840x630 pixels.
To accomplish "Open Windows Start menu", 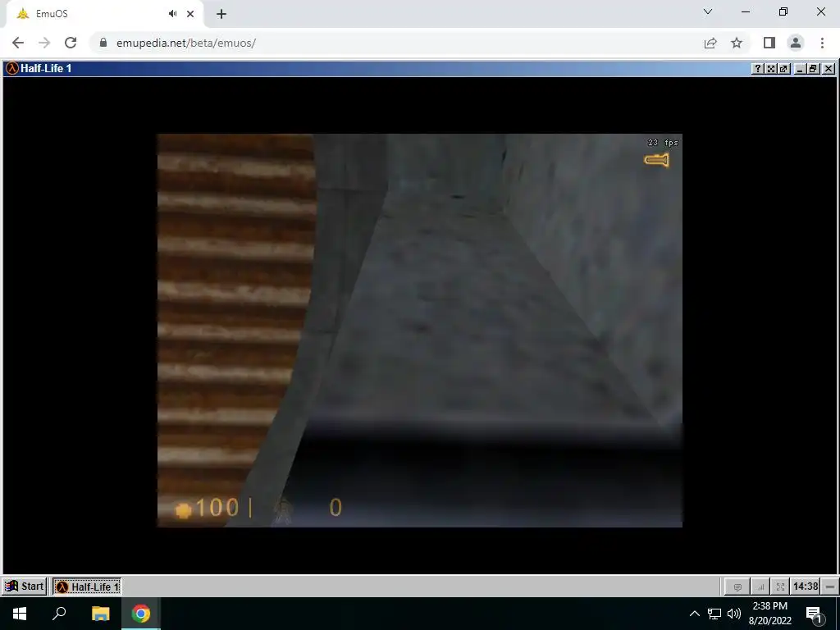I will 20,614.
